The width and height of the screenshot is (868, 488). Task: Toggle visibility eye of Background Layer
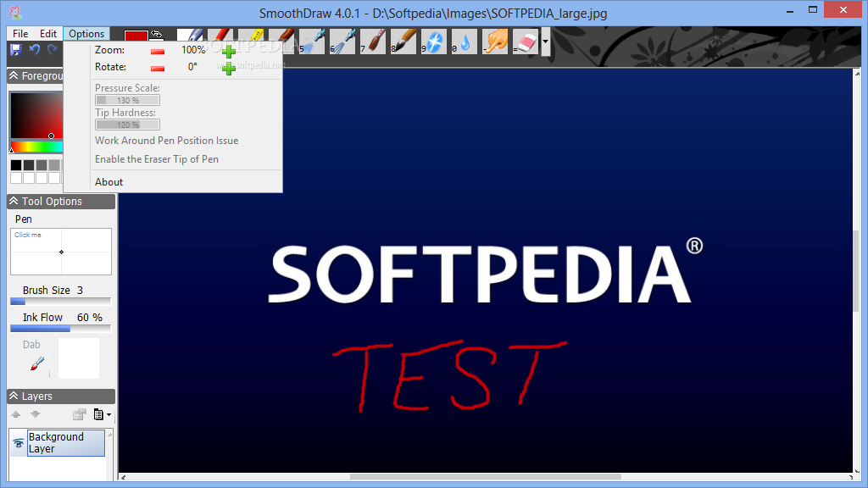[19, 443]
